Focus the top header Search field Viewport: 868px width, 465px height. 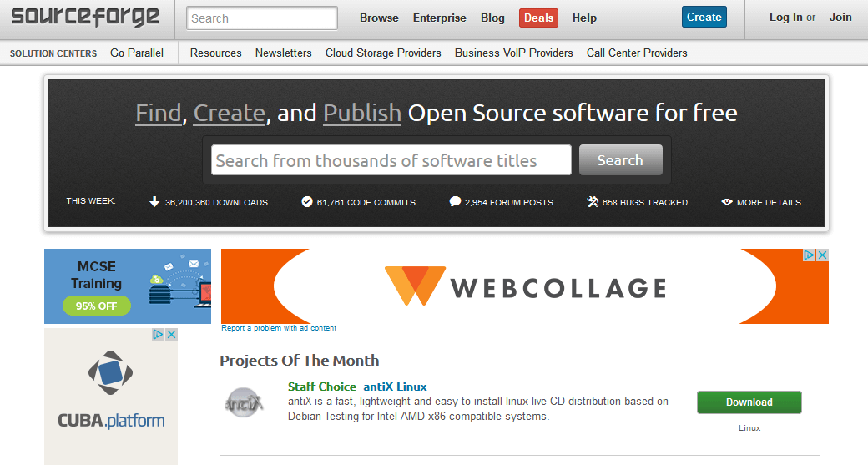pyautogui.click(x=262, y=18)
